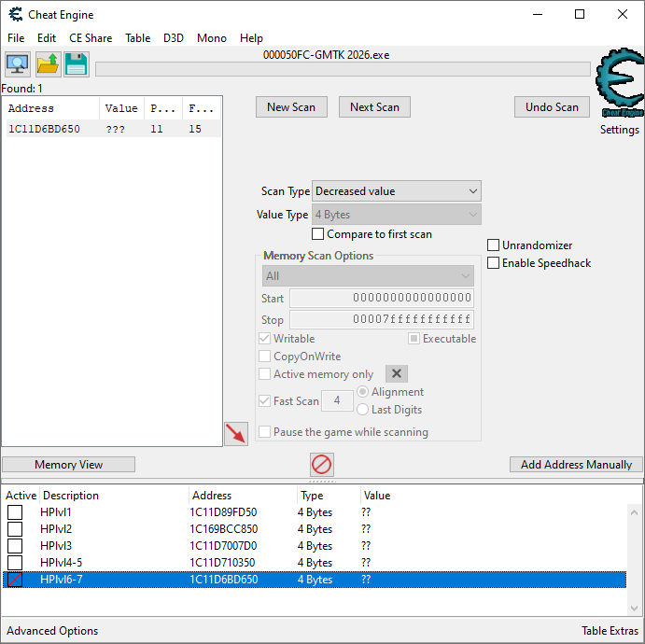Click the red arrow copy-to-address-list icon
The height and width of the screenshot is (644, 645).
tap(236, 433)
